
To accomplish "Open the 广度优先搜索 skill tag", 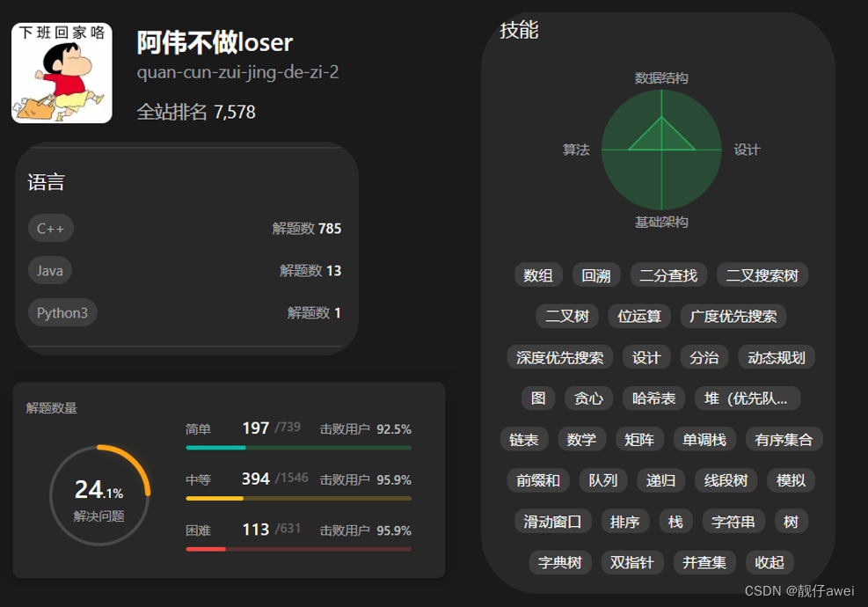I will coord(733,316).
